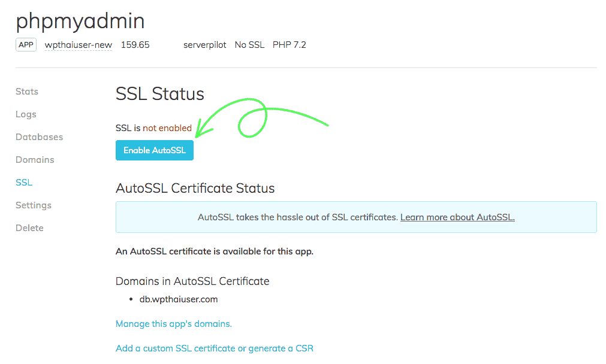Click the 'not enabled' status text
The image size is (606, 364).
pyautogui.click(x=167, y=128)
